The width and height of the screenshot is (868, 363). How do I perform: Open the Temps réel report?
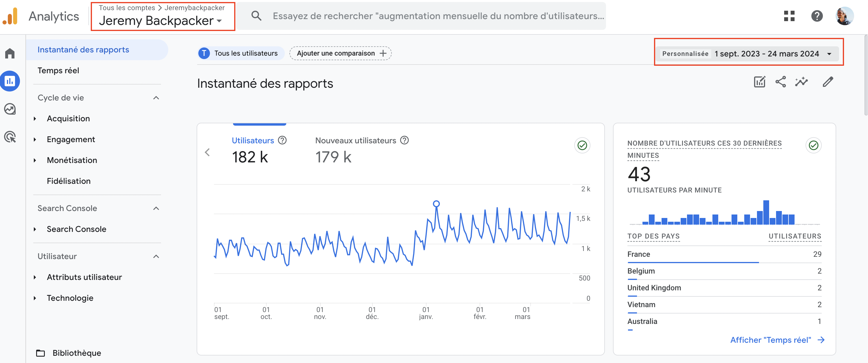pyautogui.click(x=58, y=71)
